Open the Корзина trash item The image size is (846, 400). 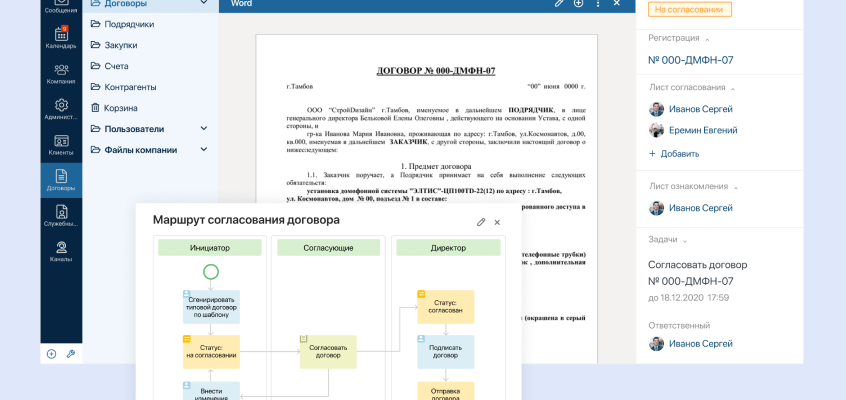coord(120,108)
